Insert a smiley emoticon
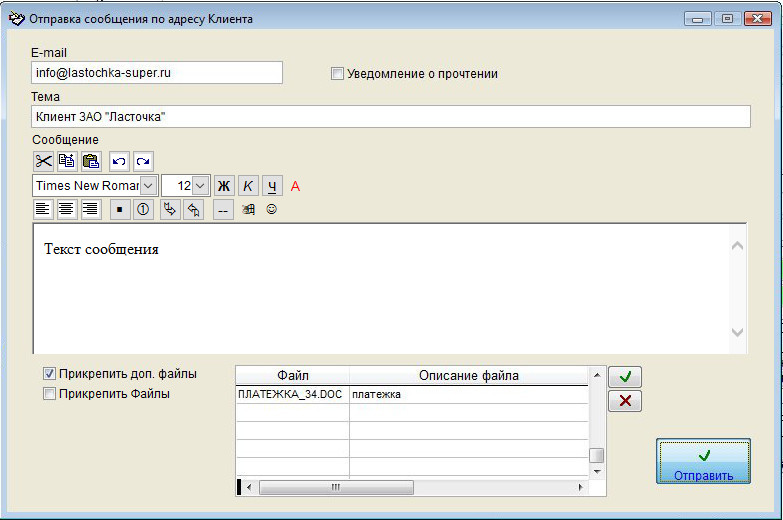Screen dimensions: 783x520 click(x=271, y=210)
